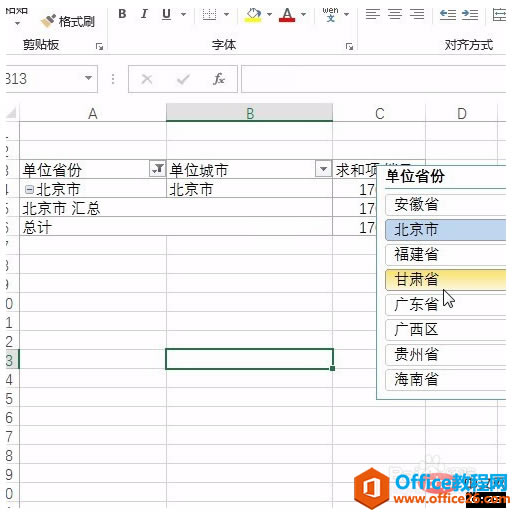517x516 pixels.
Task: Click the formula bar input
Action: (x=374, y=79)
